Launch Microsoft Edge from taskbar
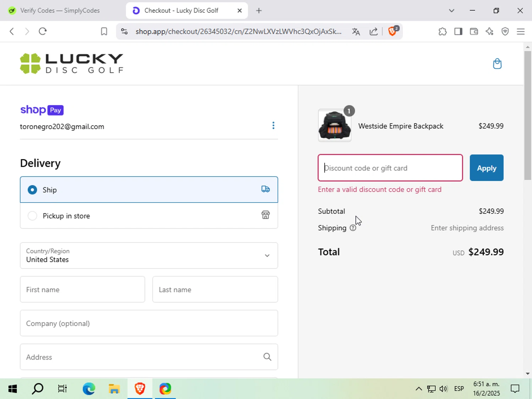The image size is (532, 399). pos(89,389)
